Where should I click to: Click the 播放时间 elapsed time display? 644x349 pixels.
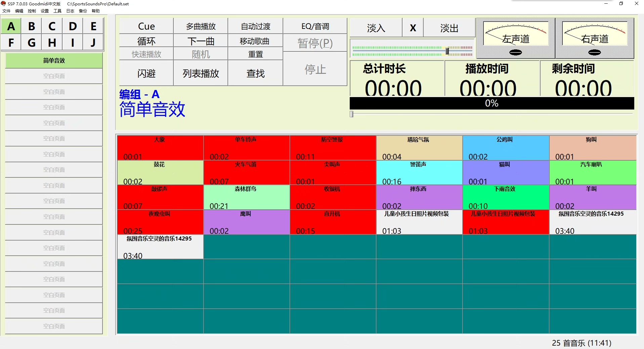coord(492,79)
